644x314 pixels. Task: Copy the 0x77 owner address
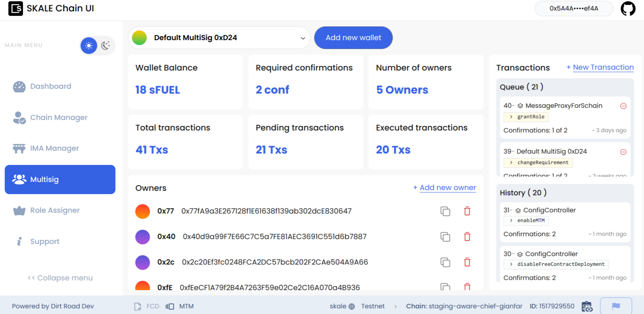(445, 211)
